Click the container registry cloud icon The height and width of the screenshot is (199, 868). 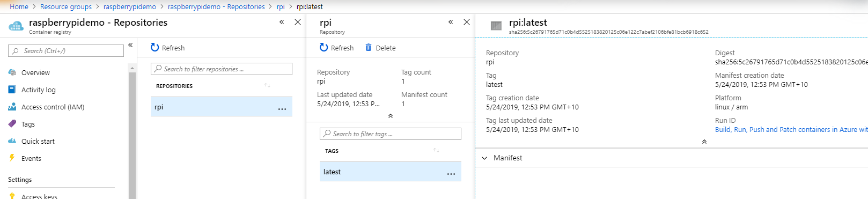(16, 25)
